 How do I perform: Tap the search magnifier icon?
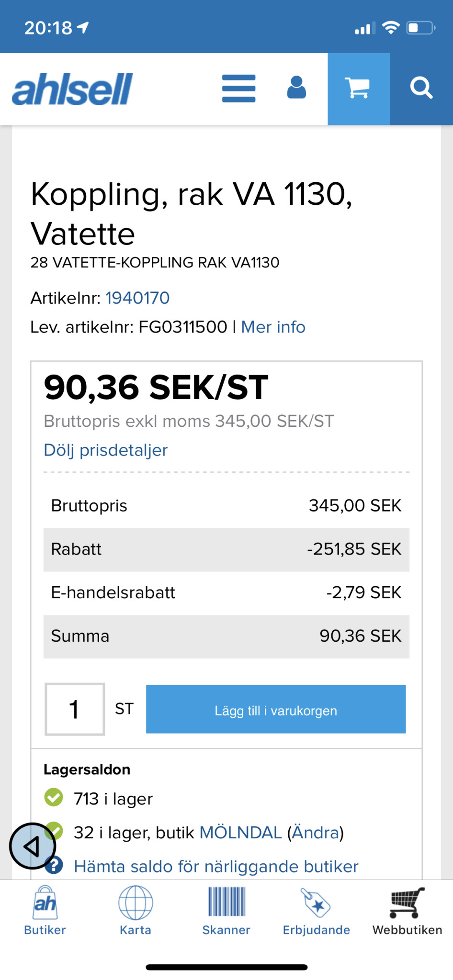421,89
